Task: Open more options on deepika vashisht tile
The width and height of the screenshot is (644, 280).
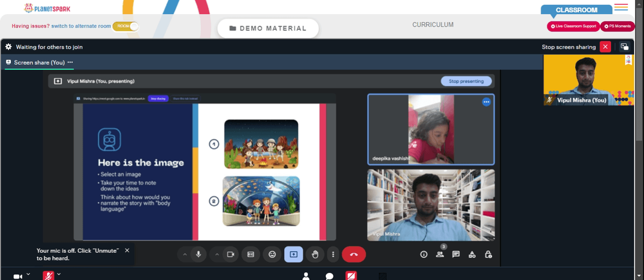Action: tap(486, 102)
